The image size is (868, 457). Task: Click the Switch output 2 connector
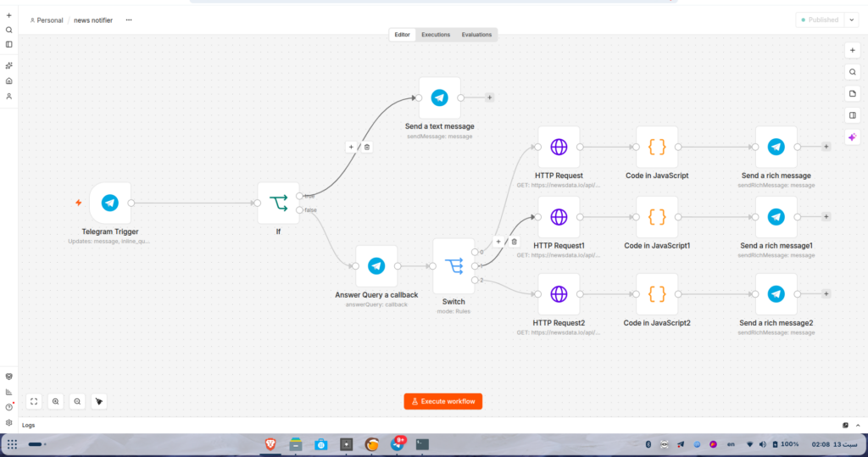475,281
